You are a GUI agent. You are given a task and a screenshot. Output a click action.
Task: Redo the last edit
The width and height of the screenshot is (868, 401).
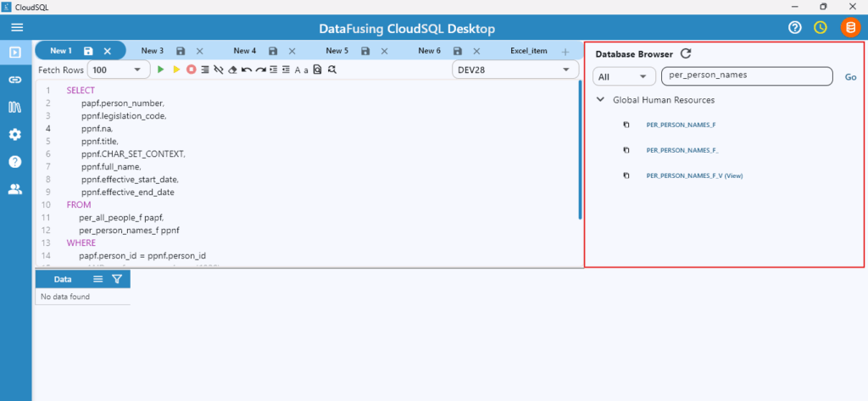tap(260, 70)
